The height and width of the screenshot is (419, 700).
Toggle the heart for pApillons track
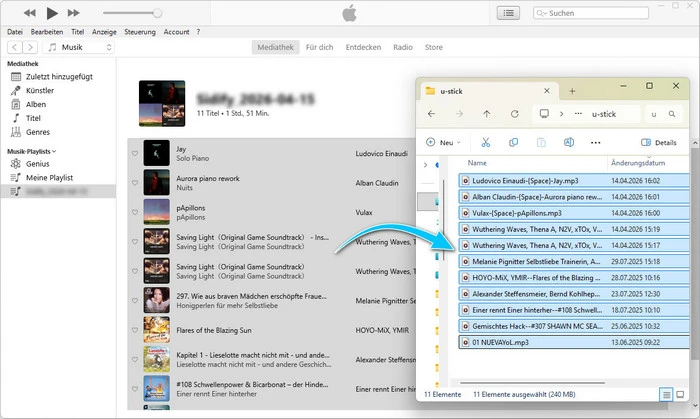[x=135, y=212]
